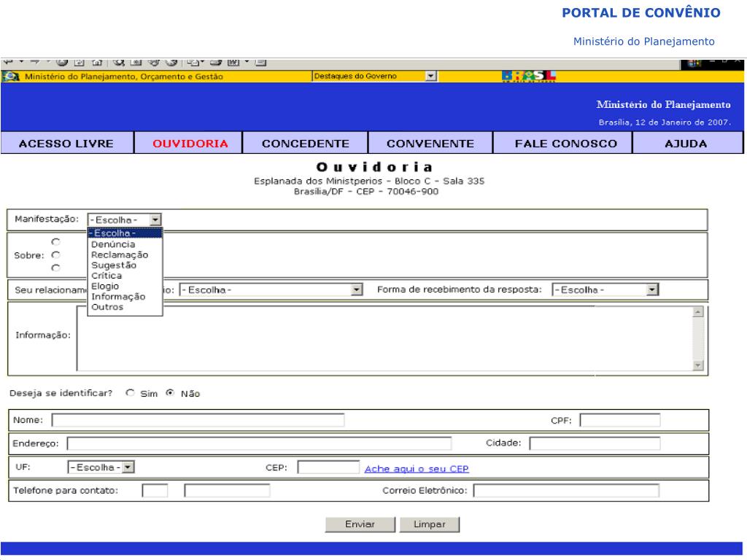Focus the Nome input field
This screenshot has width=747, height=560.
pyautogui.click(x=198, y=420)
